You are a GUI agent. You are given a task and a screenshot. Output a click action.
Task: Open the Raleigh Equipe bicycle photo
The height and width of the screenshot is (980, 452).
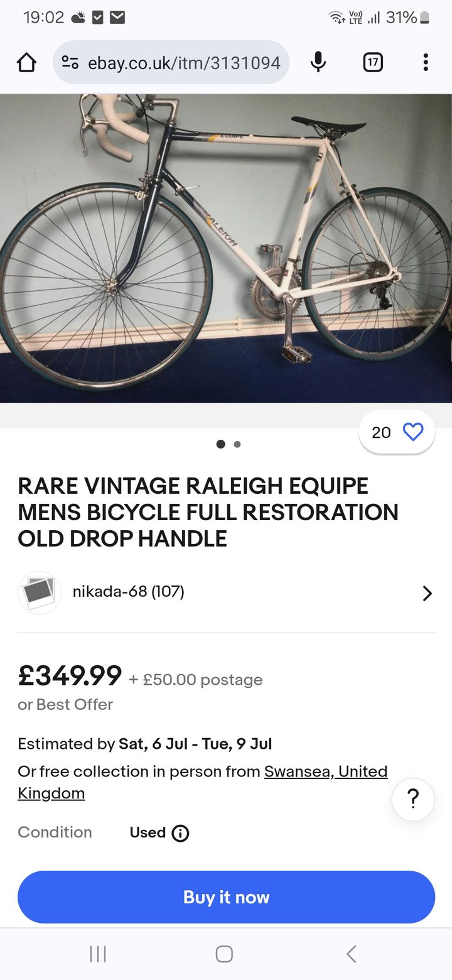pos(226,248)
